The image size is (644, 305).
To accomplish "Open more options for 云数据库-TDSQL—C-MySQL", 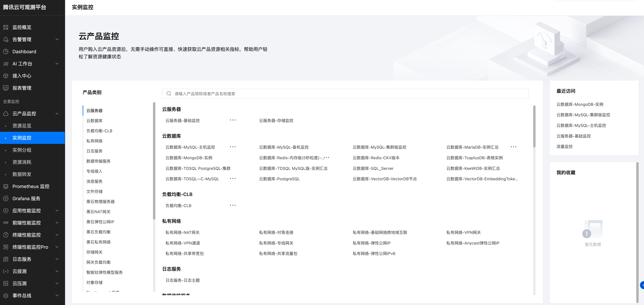I will [233, 179].
